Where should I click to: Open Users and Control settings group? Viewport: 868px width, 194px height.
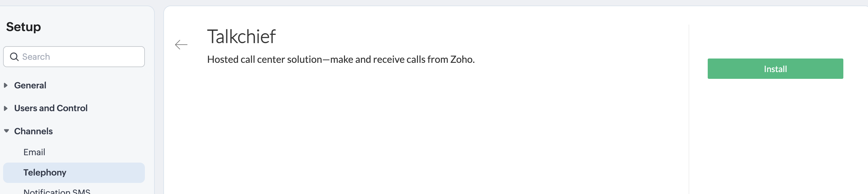[x=51, y=108]
